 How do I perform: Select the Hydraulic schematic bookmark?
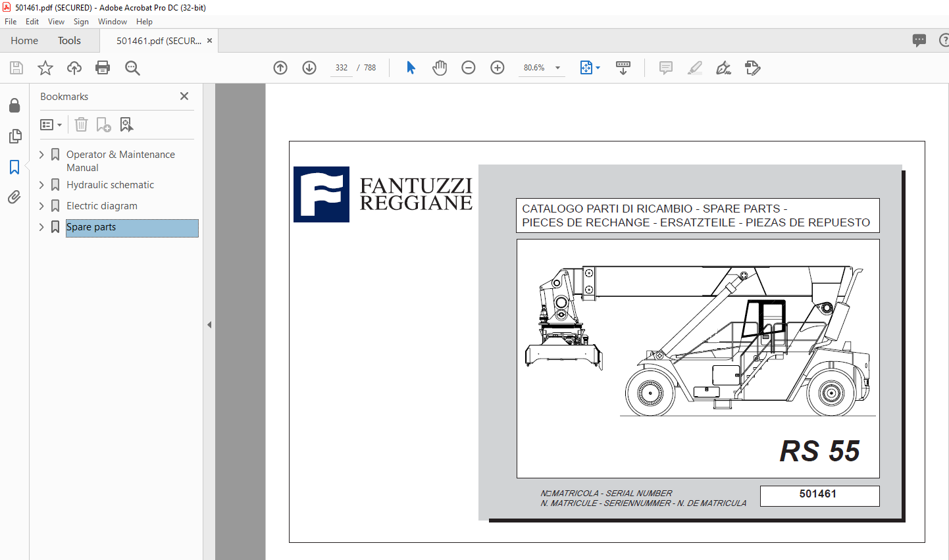pyautogui.click(x=110, y=185)
